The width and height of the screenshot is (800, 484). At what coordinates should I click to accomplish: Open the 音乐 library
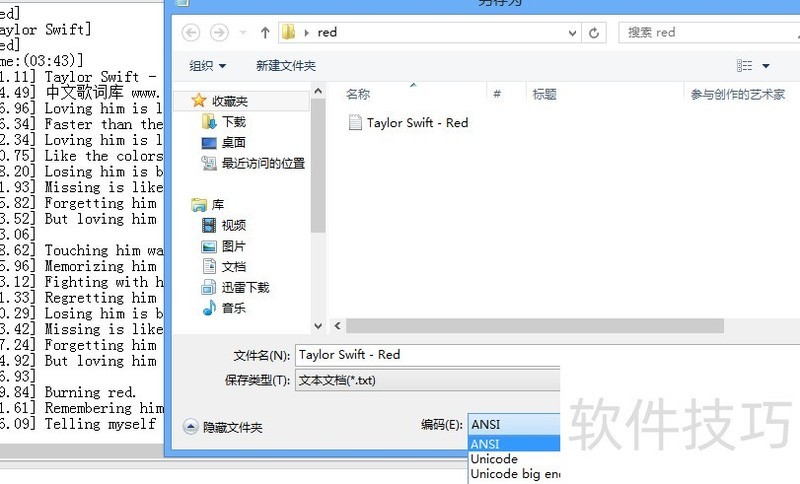pyautogui.click(x=233, y=308)
